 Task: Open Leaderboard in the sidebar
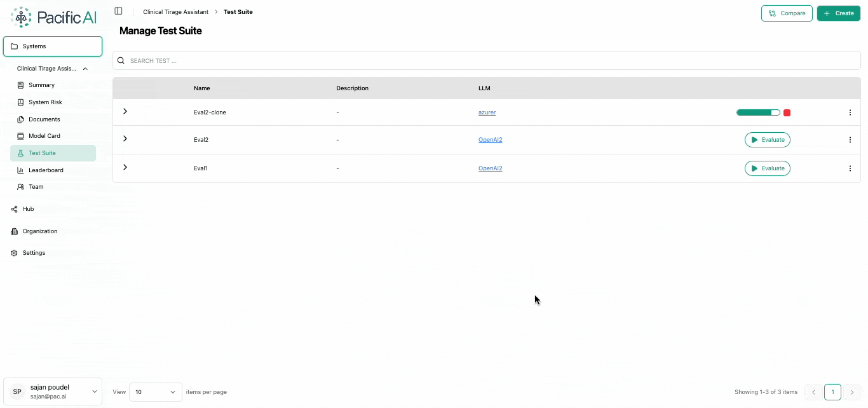coord(46,170)
